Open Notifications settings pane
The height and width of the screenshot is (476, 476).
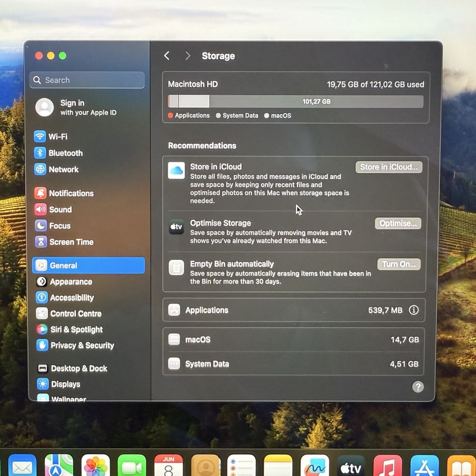coord(64,193)
